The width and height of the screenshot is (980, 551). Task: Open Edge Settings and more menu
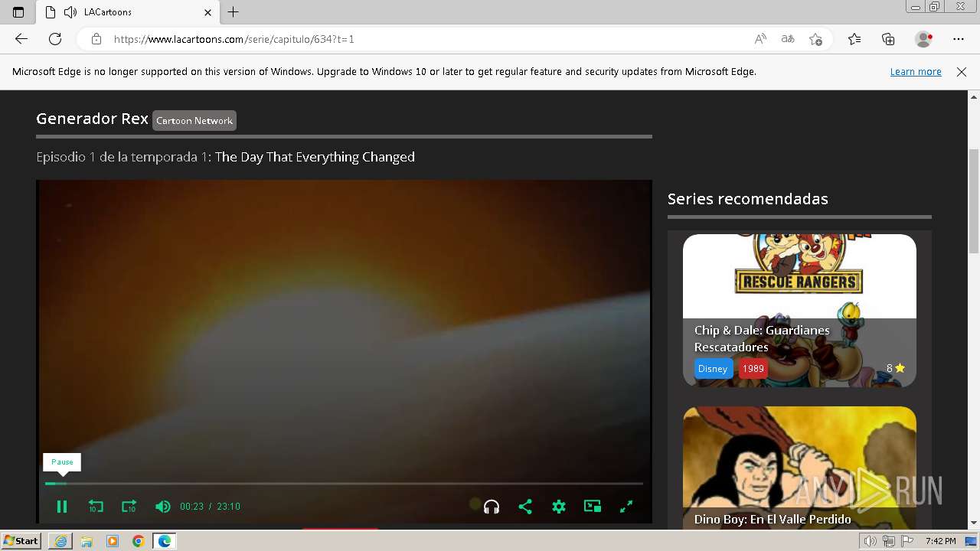click(x=959, y=39)
